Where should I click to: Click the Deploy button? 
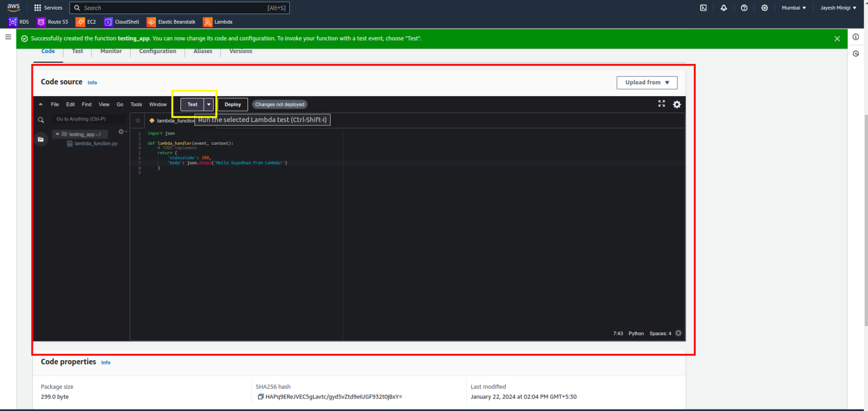point(232,104)
